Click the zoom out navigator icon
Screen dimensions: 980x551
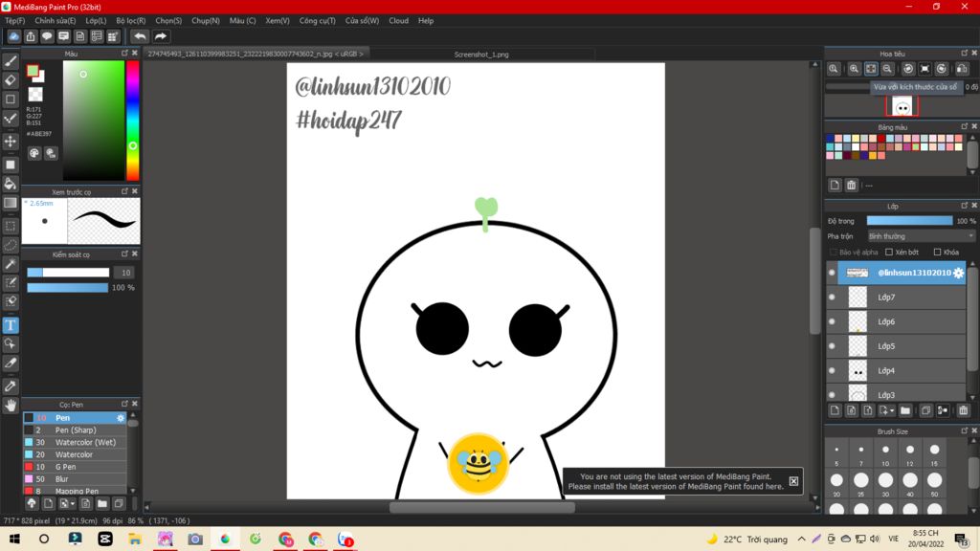887,69
